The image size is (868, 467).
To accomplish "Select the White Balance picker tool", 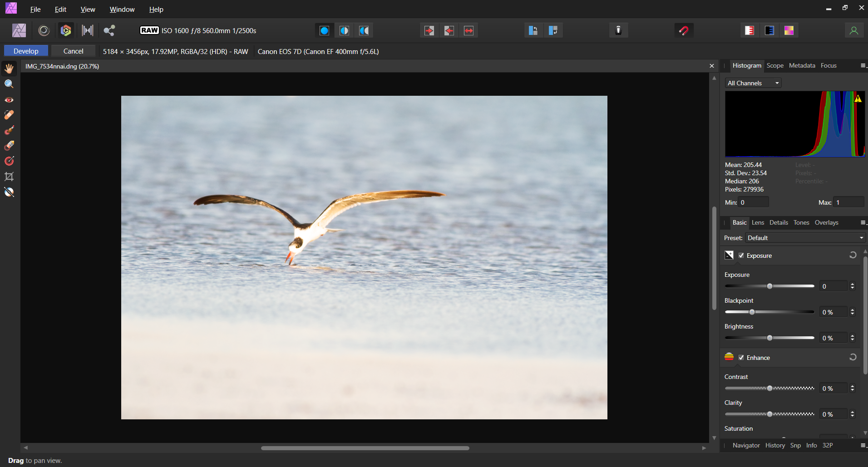I will [9, 192].
